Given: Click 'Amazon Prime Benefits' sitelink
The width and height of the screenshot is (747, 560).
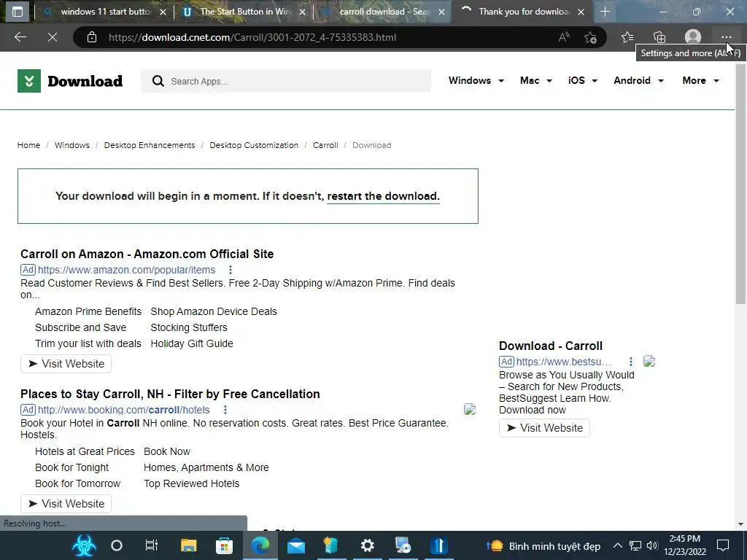Looking at the screenshot, I should [x=88, y=311].
